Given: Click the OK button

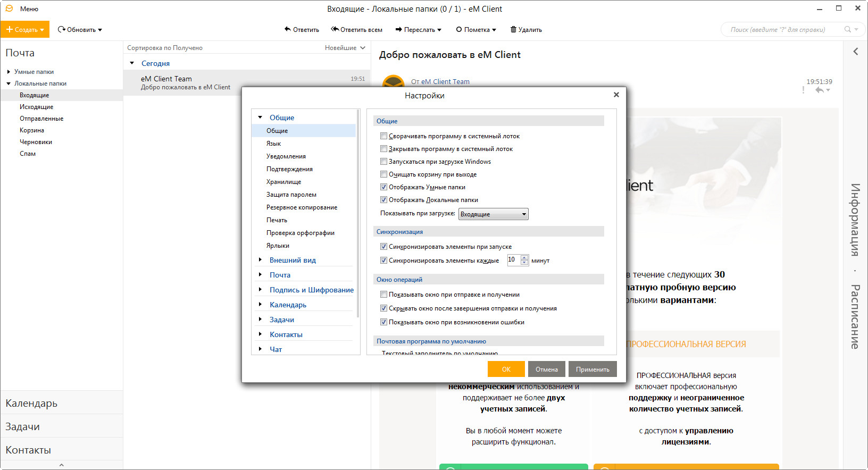Looking at the screenshot, I should 506,369.
